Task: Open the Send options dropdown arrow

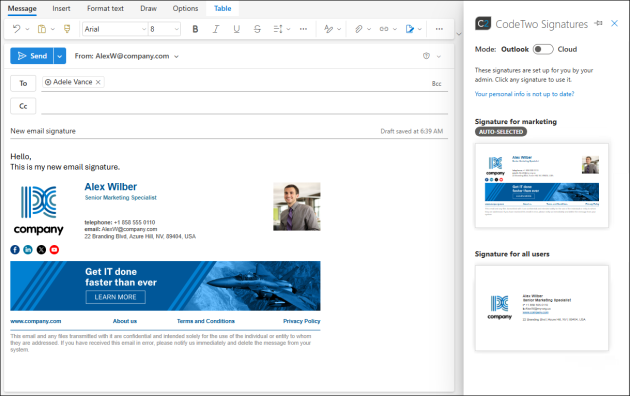Action: (x=59, y=56)
